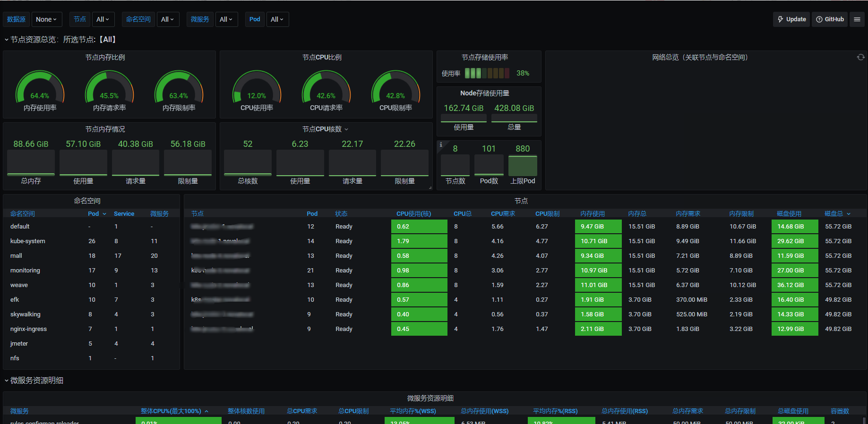868x424 pixels.
Task: Sort node table by CPU使用(核) column
Action: tap(413, 214)
